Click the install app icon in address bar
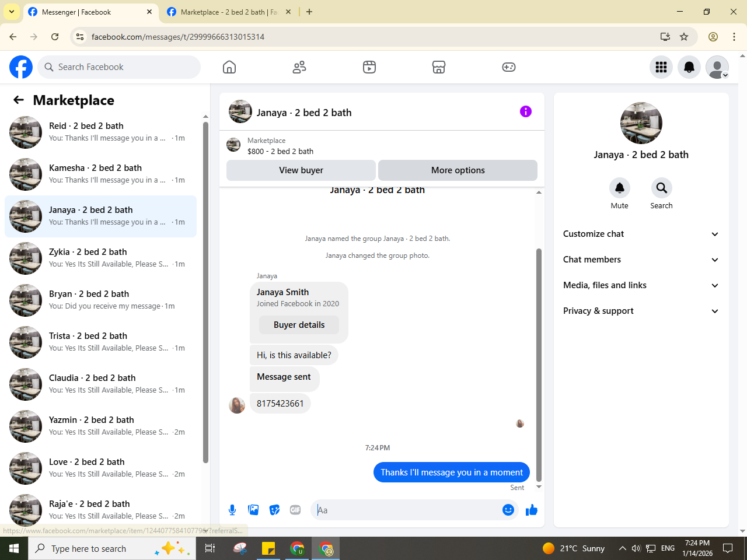Screen dimensions: 747x560 (665, 37)
